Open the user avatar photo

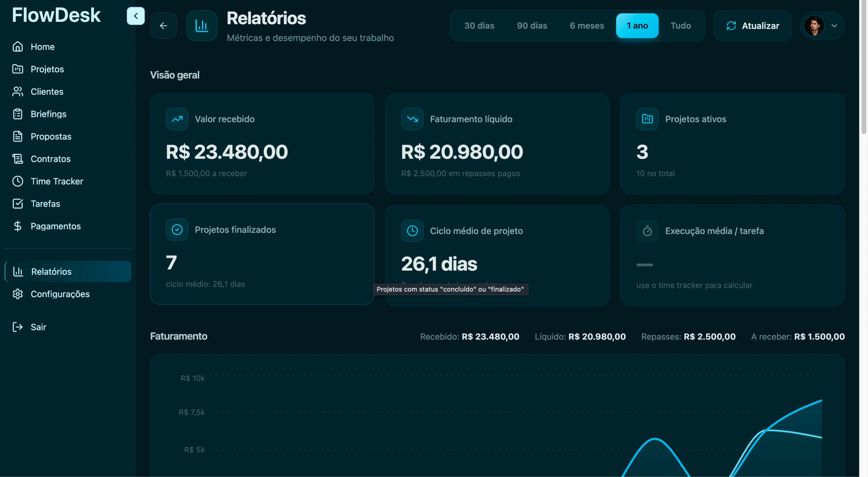click(x=814, y=26)
